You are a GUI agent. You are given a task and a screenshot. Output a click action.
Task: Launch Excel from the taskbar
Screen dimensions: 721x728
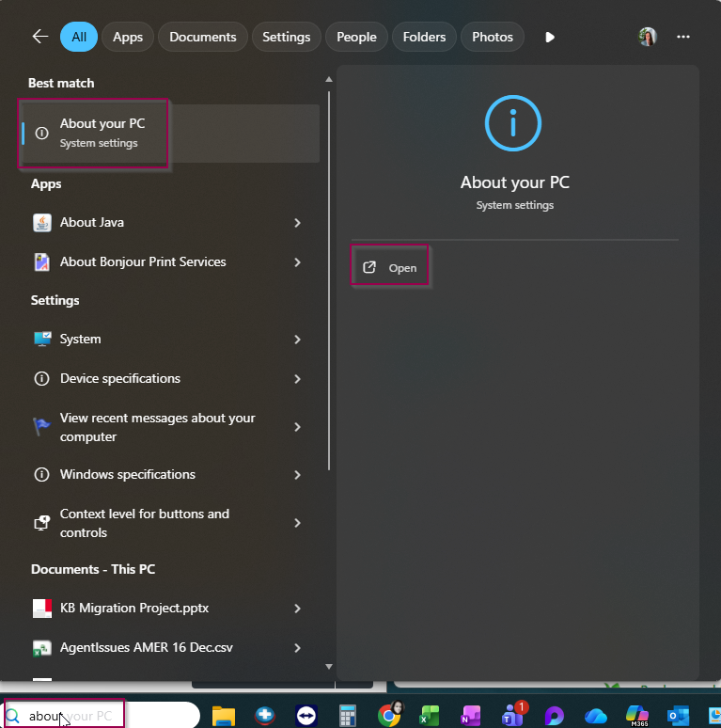[x=431, y=716]
